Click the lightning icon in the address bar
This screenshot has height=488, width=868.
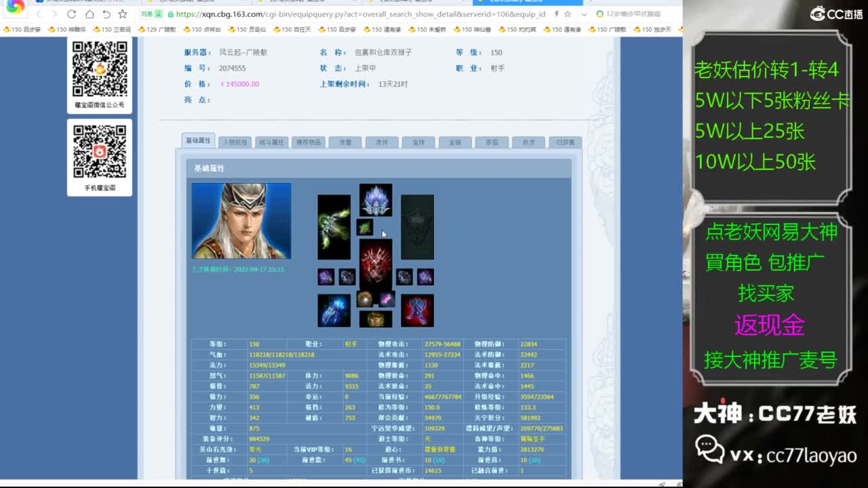pos(556,14)
